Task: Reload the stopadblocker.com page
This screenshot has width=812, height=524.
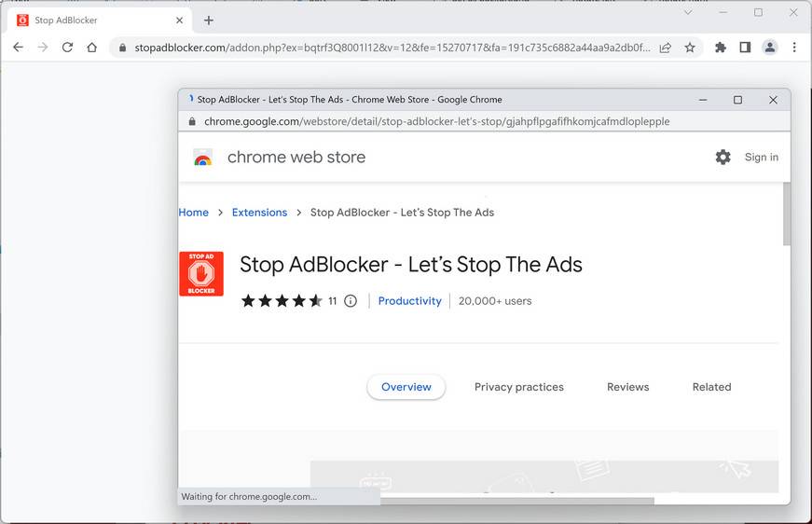Action: point(67,48)
